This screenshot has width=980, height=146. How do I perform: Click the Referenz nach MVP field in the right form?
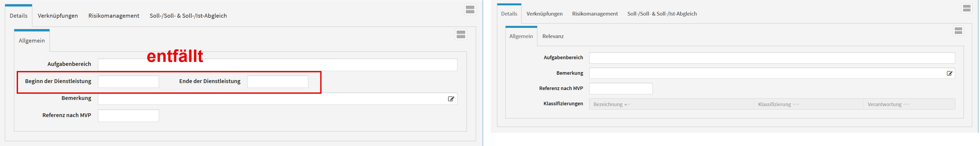coord(621,89)
